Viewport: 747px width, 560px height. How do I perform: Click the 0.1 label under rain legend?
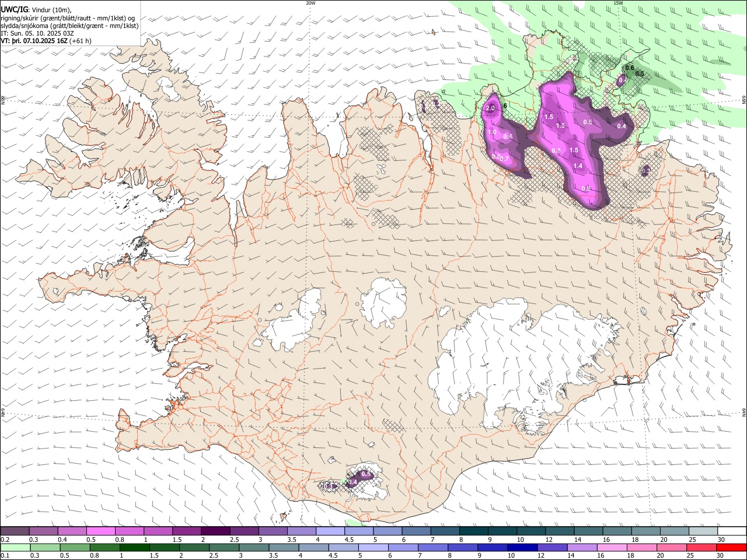[x=5, y=555]
